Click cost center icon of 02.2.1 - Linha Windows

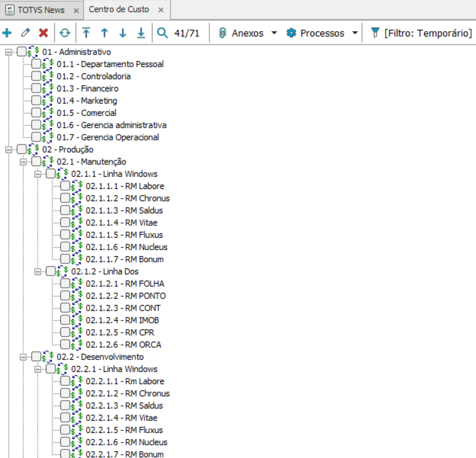[x=62, y=369]
